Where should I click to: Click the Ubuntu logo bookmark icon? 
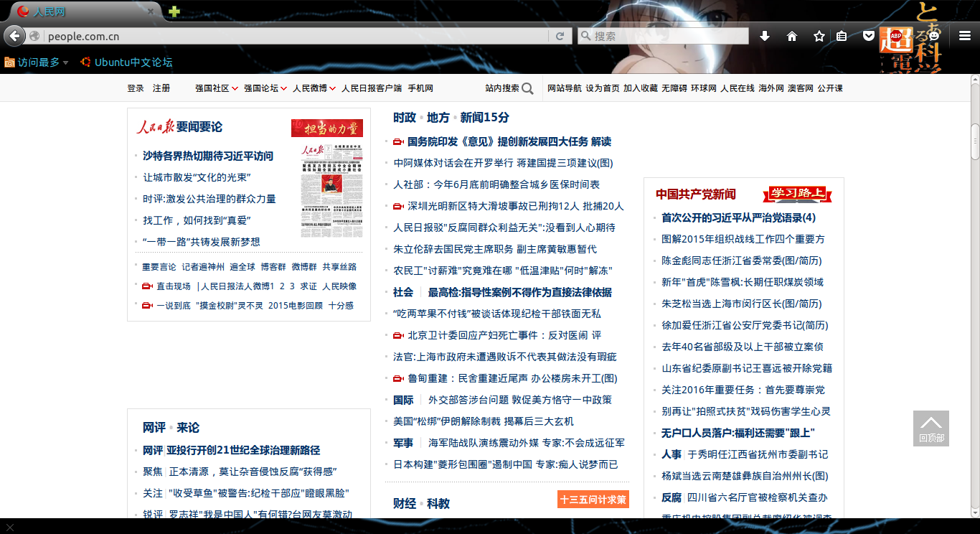[x=86, y=62]
